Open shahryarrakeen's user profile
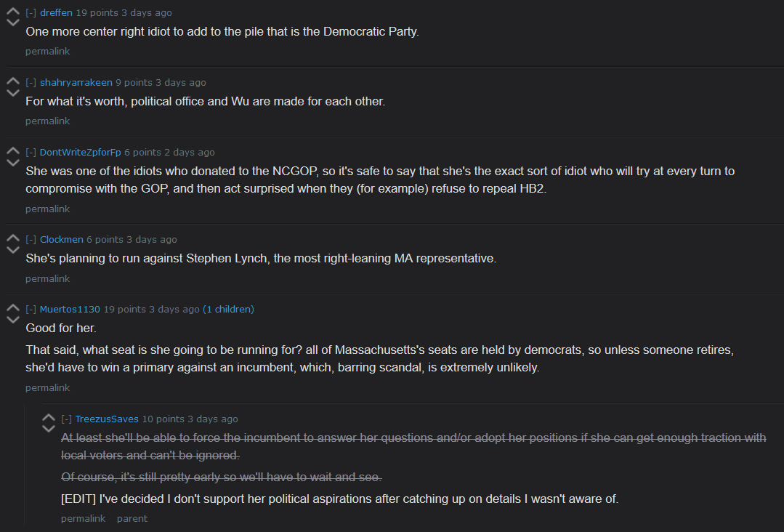 click(76, 83)
